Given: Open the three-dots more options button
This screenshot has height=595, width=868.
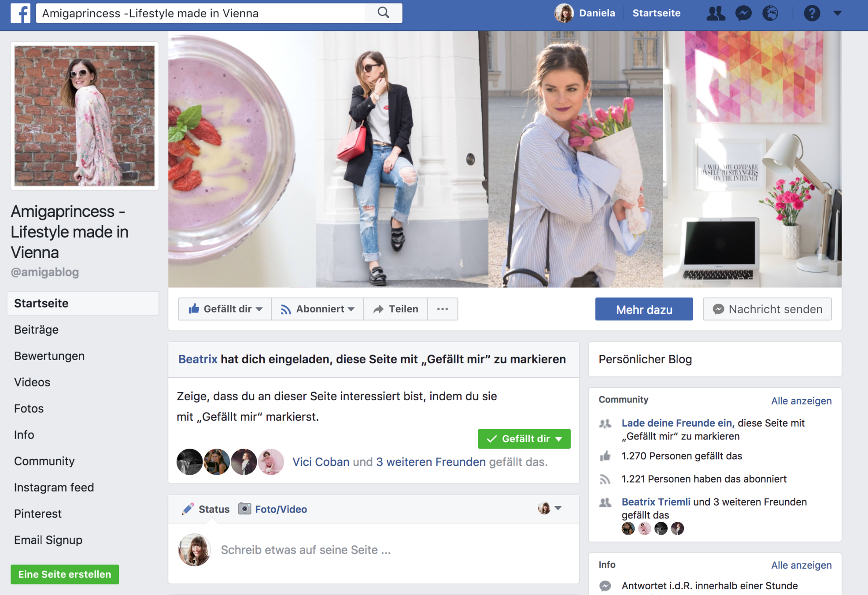Looking at the screenshot, I should [443, 309].
